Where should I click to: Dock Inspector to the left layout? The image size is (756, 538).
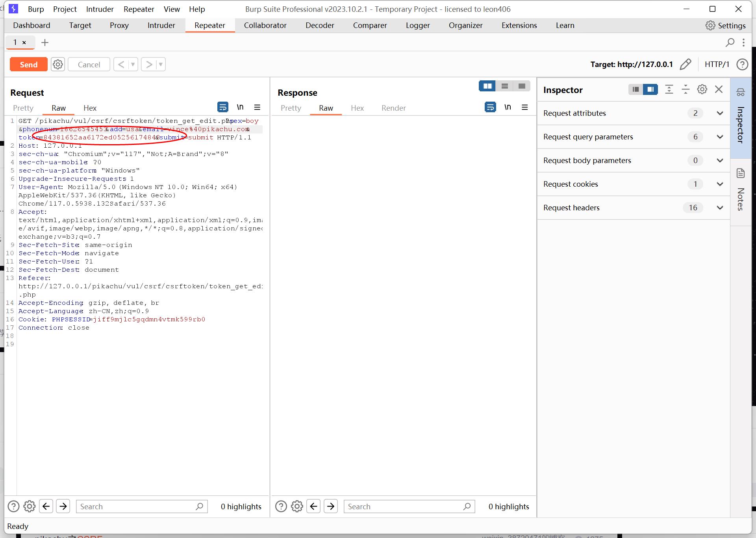click(x=636, y=89)
